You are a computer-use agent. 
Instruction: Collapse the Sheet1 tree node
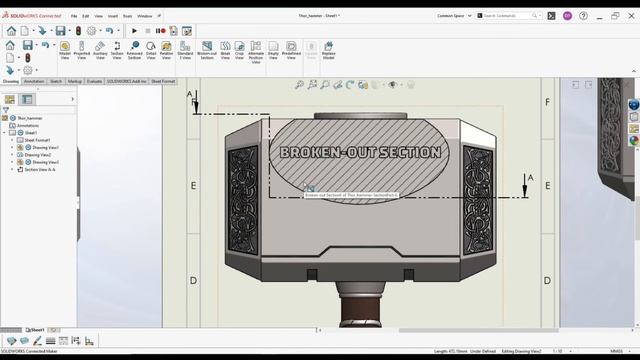[4, 133]
